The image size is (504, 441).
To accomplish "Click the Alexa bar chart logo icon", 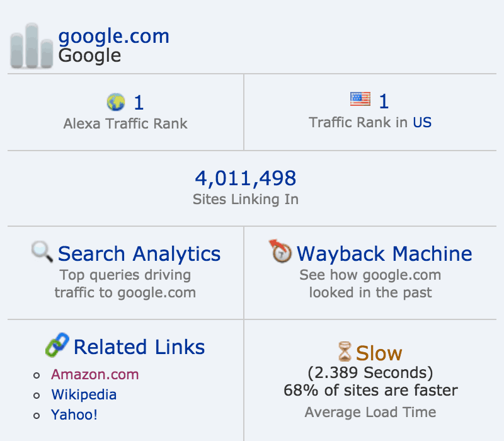I will click(31, 45).
